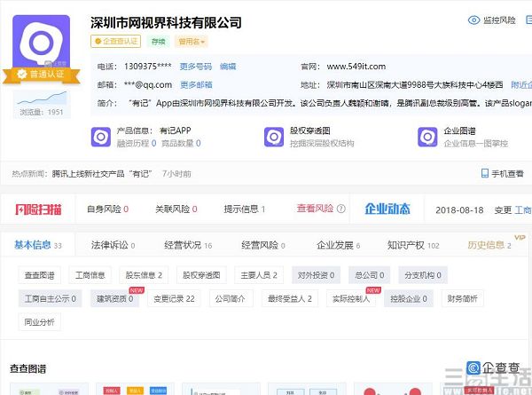This screenshot has width=532, height=395.
Task: Click the 存续 status tag
Action: [x=158, y=42]
